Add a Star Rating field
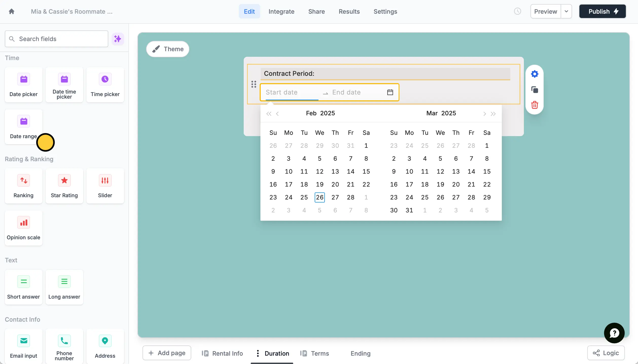638x364 pixels. coord(64,186)
